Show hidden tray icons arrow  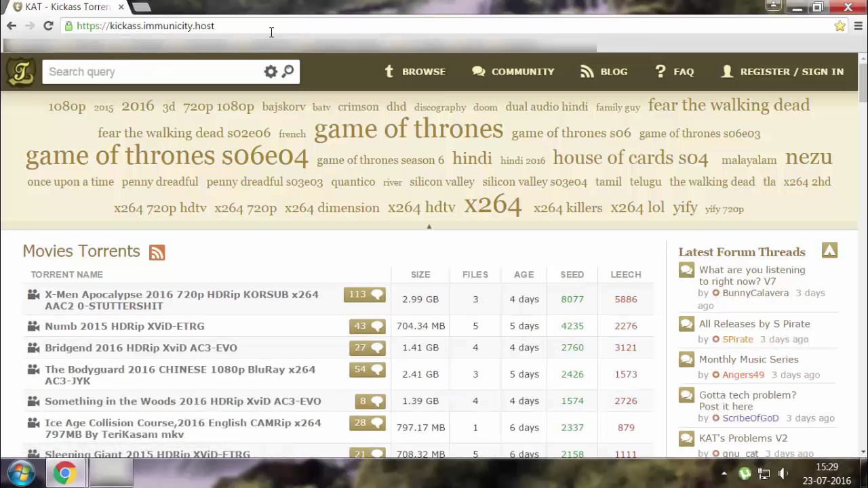click(x=724, y=474)
